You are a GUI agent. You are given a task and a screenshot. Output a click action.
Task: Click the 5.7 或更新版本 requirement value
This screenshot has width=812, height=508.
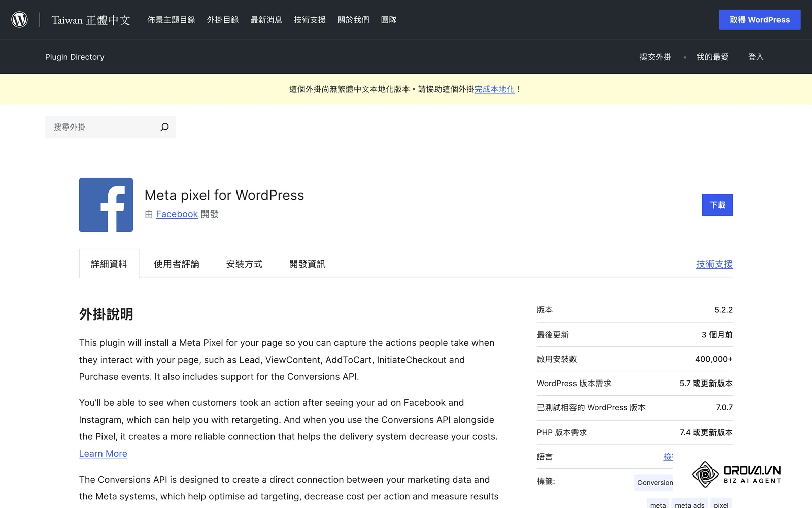point(706,384)
